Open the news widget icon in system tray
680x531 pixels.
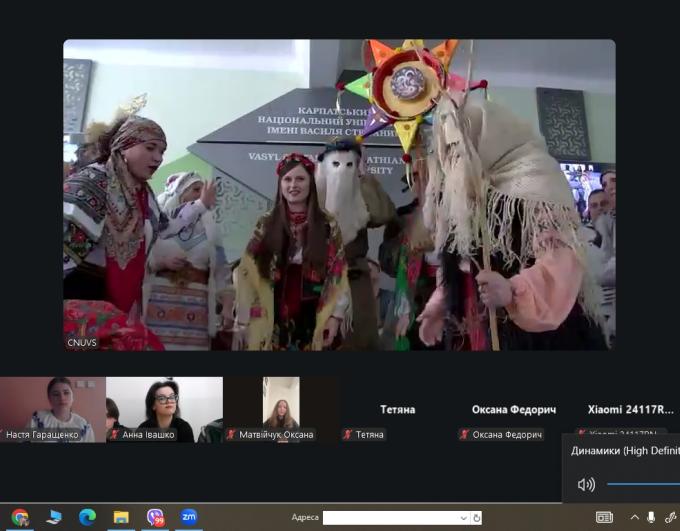click(x=604, y=517)
